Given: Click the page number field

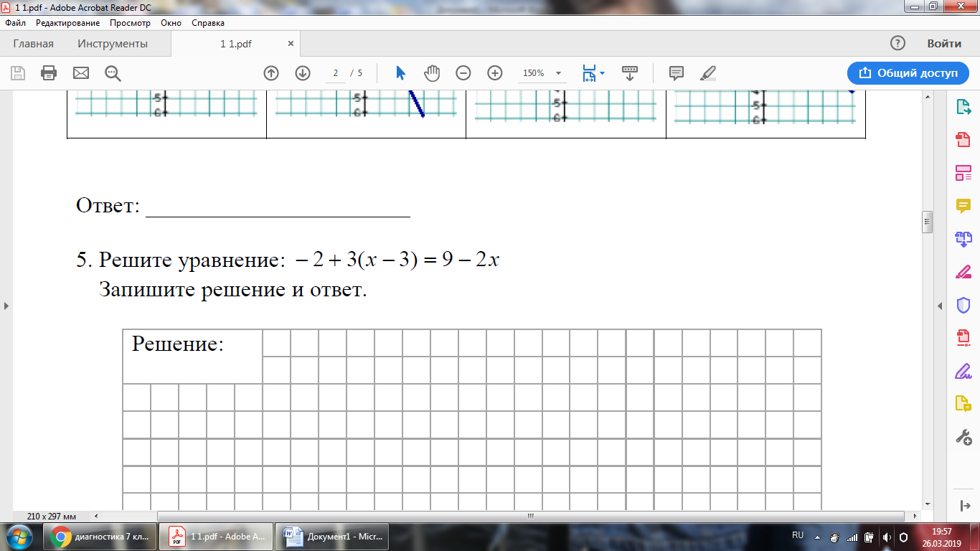Looking at the screenshot, I should pyautogui.click(x=335, y=73).
